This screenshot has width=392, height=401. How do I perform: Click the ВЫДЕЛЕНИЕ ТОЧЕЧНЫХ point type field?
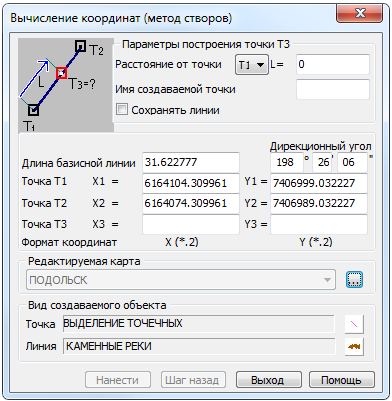(x=199, y=323)
